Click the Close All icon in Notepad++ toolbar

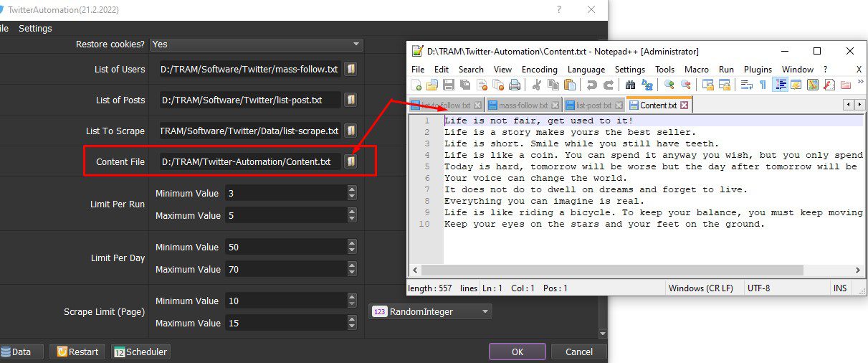[498, 85]
